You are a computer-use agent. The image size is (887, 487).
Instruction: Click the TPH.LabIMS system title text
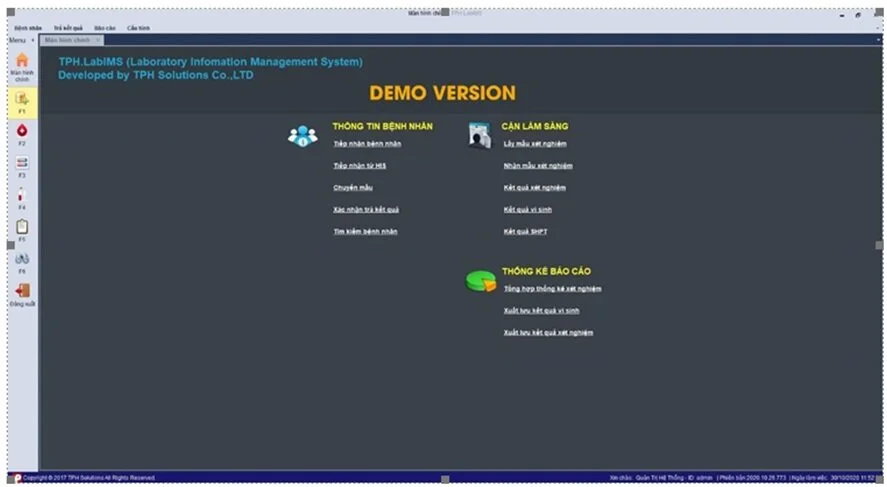click(210, 62)
